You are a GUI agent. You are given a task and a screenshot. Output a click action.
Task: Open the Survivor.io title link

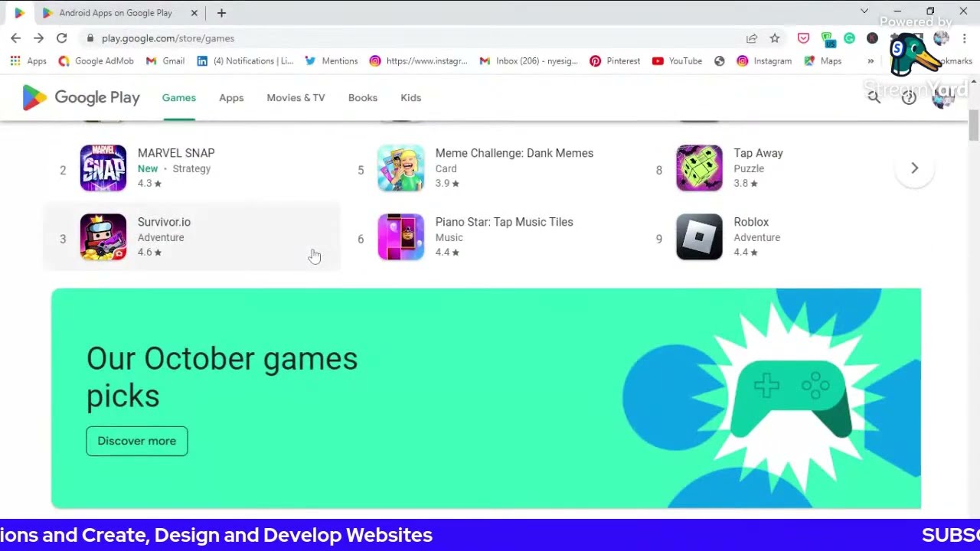point(164,222)
